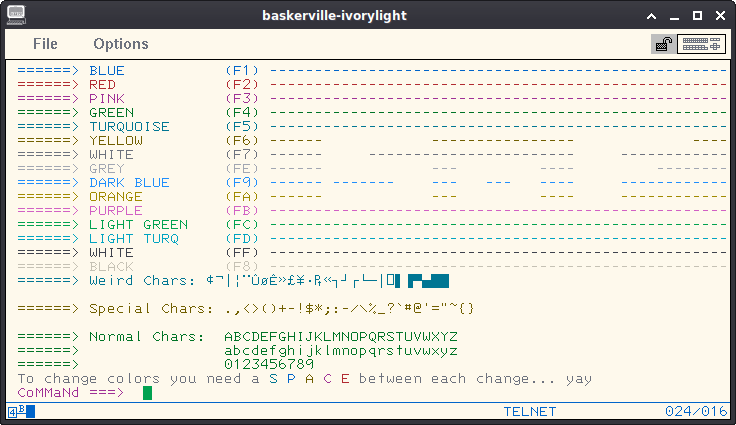Image resolution: width=736 pixels, height=425 pixels.
Task: Click the (FC) code text
Action: [242, 224]
